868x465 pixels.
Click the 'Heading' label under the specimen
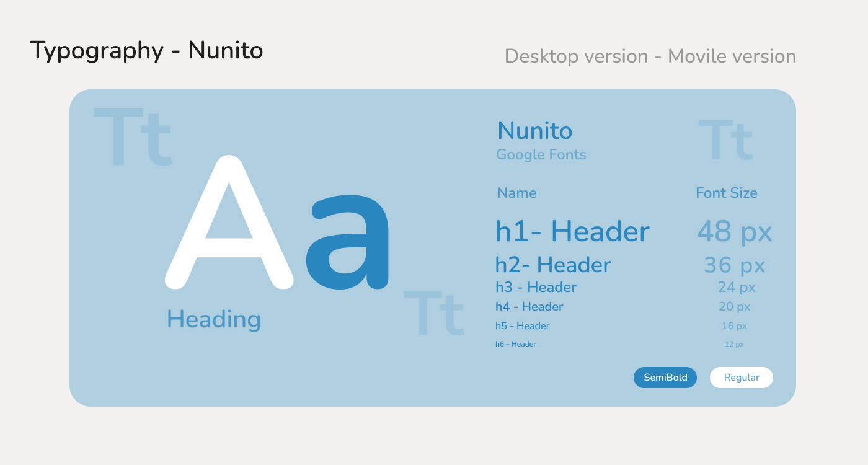(214, 319)
